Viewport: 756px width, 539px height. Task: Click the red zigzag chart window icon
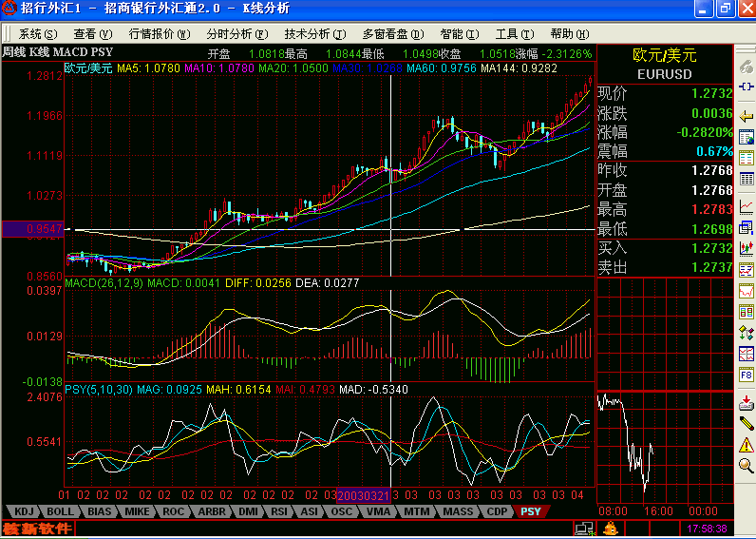pos(746,291)
